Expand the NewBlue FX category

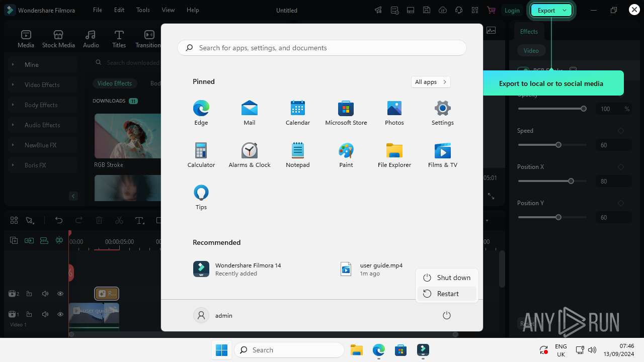coord(13,145)
